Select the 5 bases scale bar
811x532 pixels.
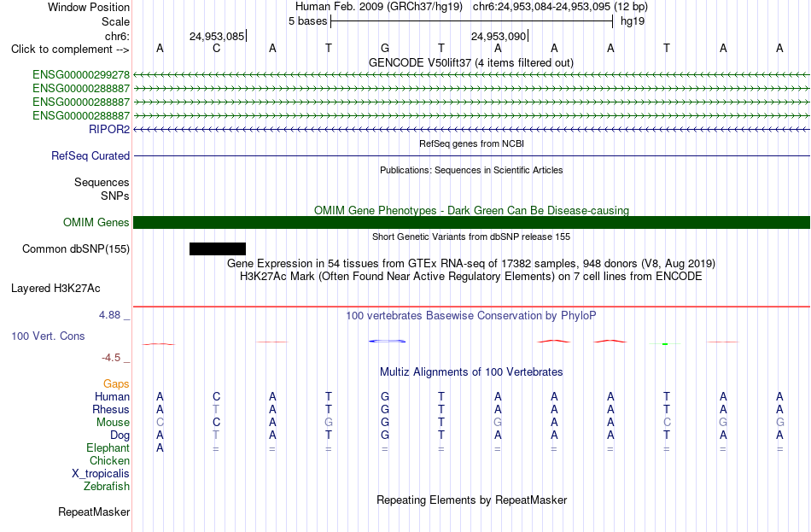(472, 21)
